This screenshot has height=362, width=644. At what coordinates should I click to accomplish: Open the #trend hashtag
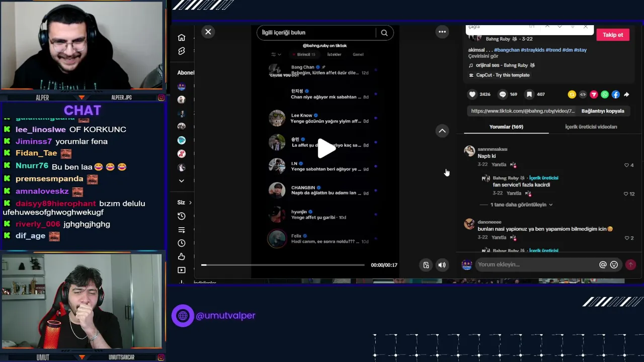point(553,50)
